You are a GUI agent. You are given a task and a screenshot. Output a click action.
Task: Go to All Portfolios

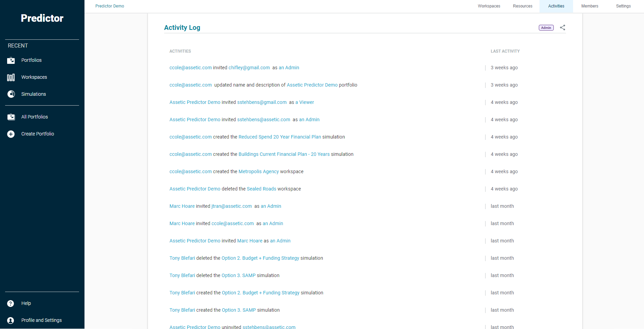35,117
